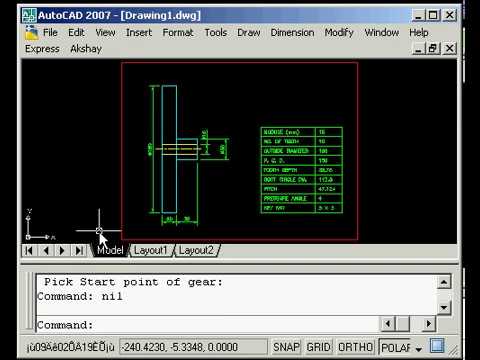Click the UCS icon in drawing area
This screenshot has height=360, width=480.
click(x=40, y=225)
